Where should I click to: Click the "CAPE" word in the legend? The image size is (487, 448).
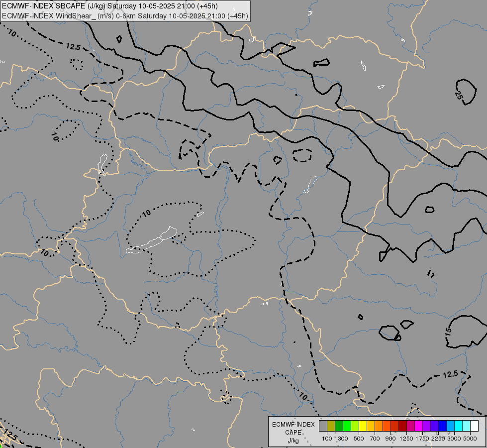pyautogui.click(x=293, y=433)
